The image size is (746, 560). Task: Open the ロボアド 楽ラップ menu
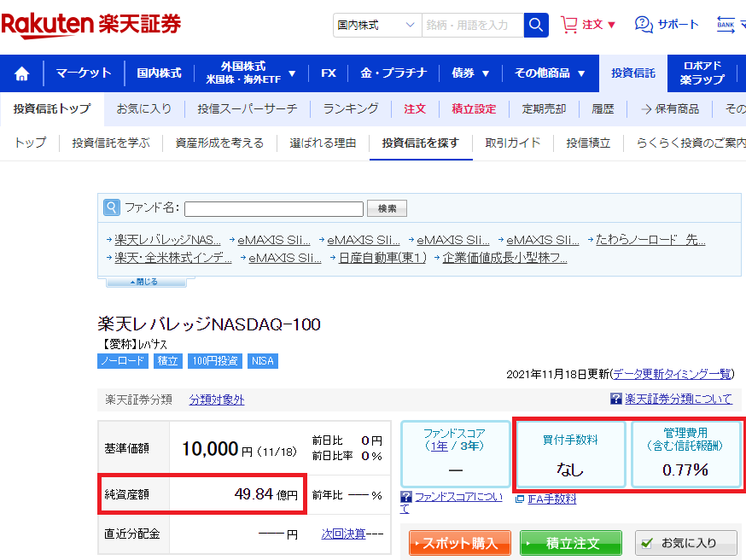click(702, 73)
